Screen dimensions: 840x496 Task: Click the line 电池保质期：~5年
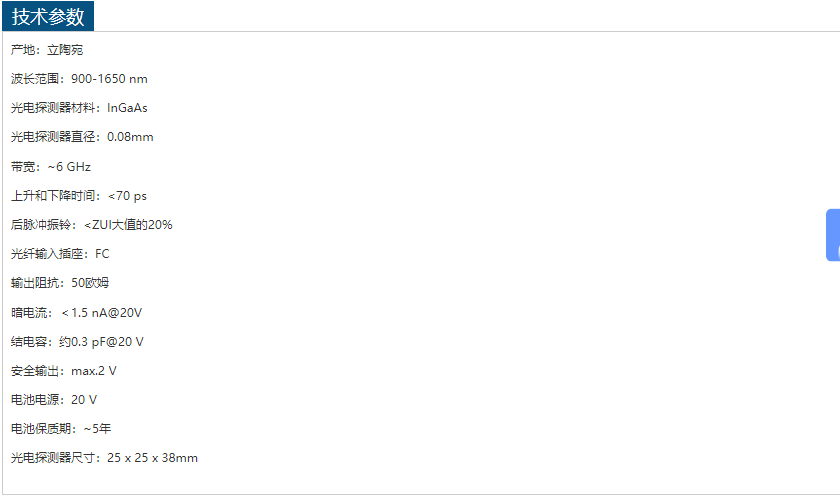(x=61, y=429)
